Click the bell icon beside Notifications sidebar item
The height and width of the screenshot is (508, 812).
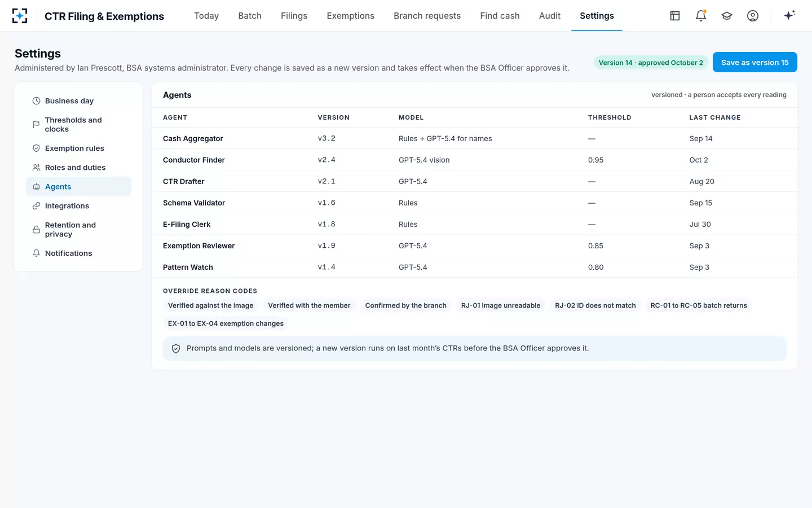pos(36,253)
